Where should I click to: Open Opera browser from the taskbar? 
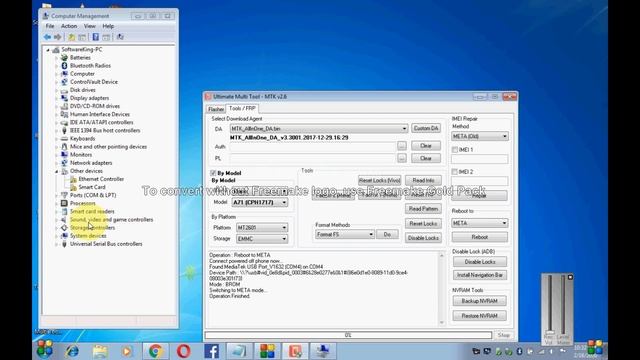click(183, 351)
